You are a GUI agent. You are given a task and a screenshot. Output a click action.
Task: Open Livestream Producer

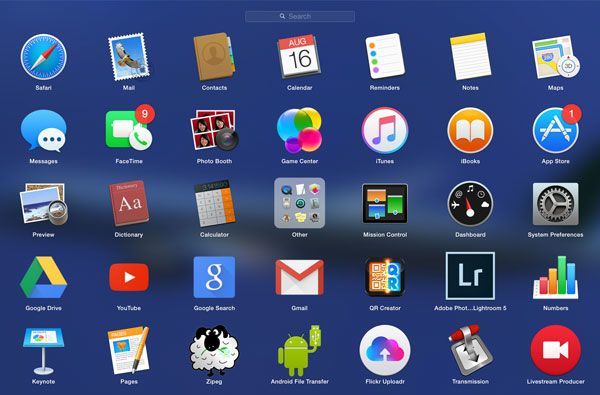556,350
